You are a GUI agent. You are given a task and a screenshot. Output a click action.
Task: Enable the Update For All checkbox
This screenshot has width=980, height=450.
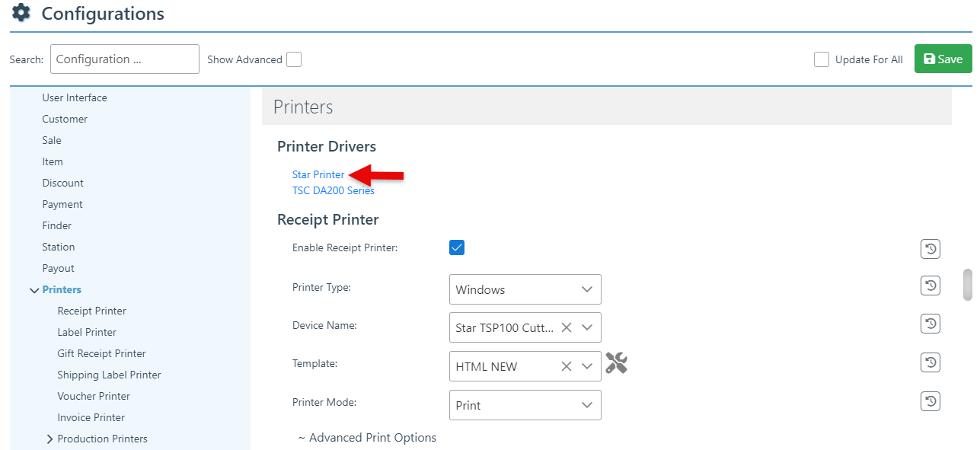point(822,59)
